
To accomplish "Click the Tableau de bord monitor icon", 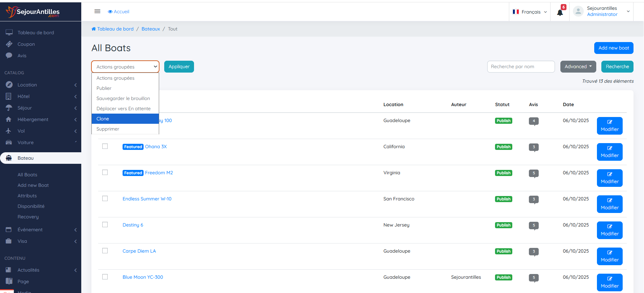I will (x=9, y=33).
